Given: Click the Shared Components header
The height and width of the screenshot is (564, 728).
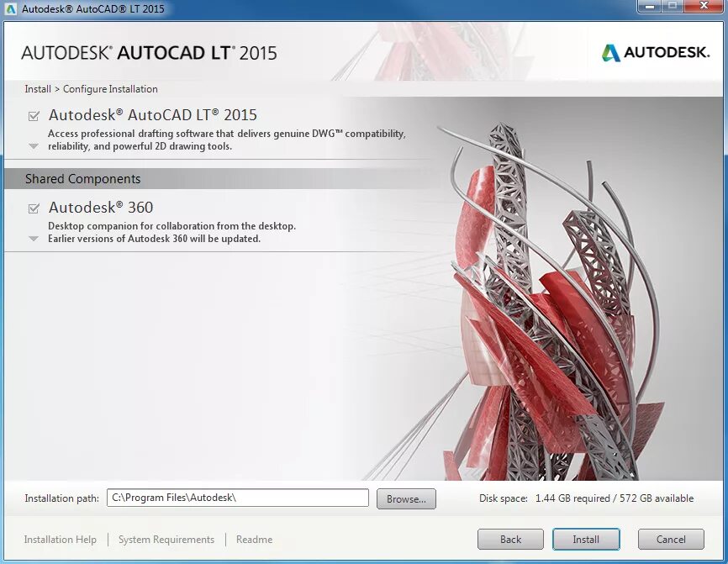Looking at the screenshot, I should click(82, 179).
